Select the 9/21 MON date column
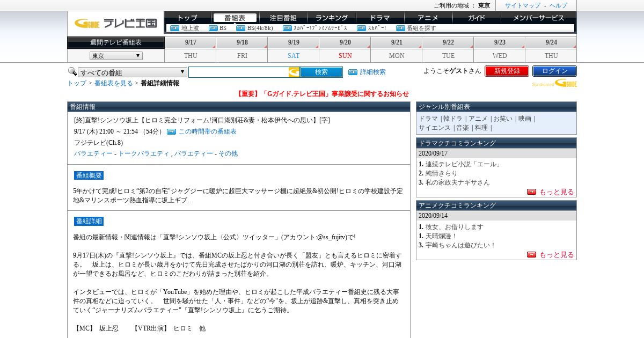 pos(397,49)
